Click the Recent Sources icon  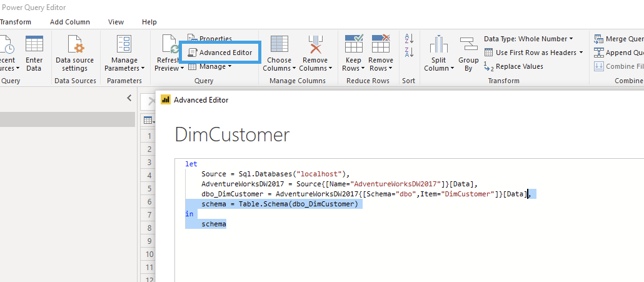click(7, 44)
